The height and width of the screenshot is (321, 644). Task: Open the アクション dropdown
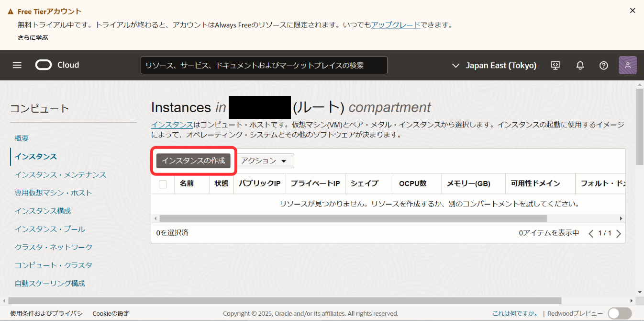(266, 161)
